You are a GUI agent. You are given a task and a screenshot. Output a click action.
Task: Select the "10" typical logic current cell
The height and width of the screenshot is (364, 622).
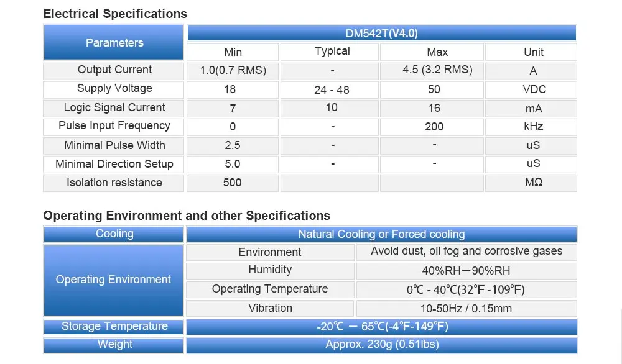330,109
